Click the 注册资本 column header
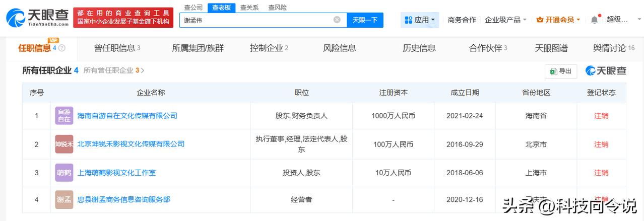Screen dimensions: 644x221 pos(393,93)
